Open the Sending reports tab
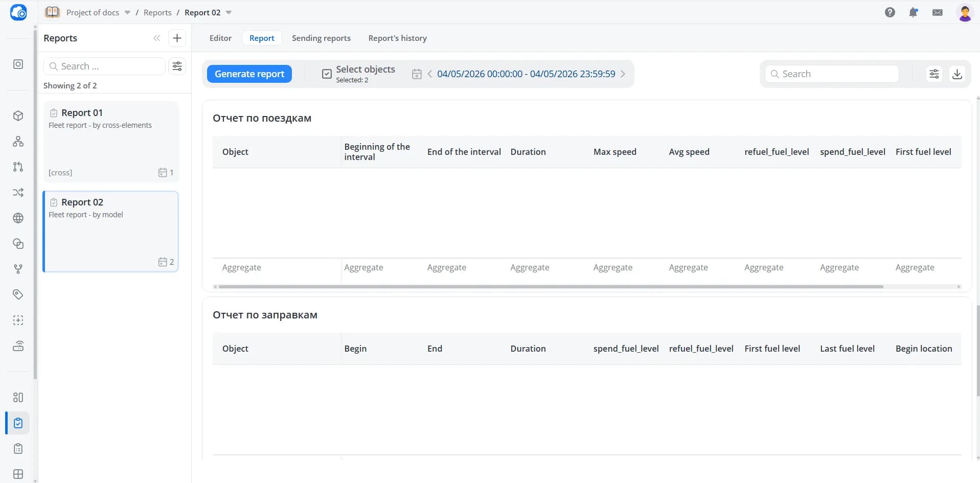The height and width of the screenshot is (483, 980). [321, 38]
